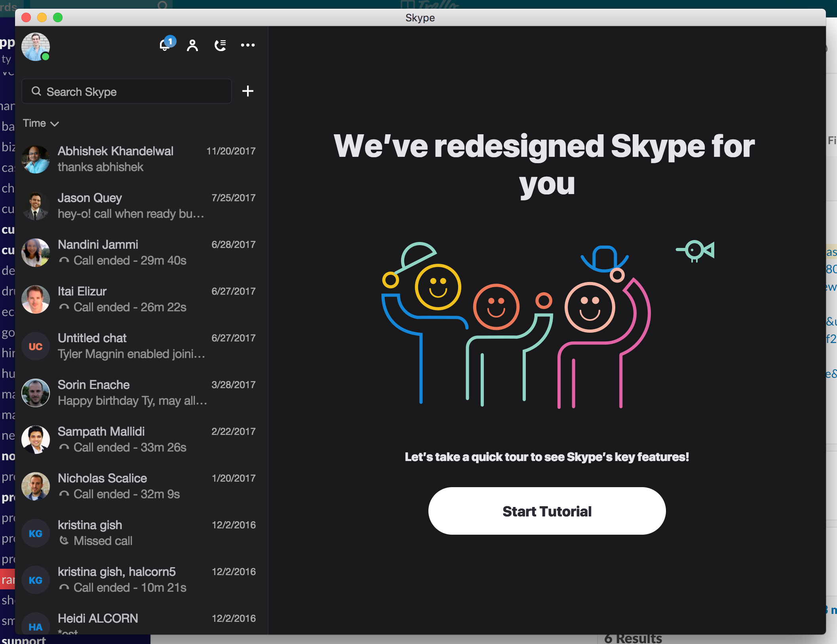Click 'hey-o! call when ready bu…' preview
This screenshot has height=644, width=837.
(x=131, y=214)
